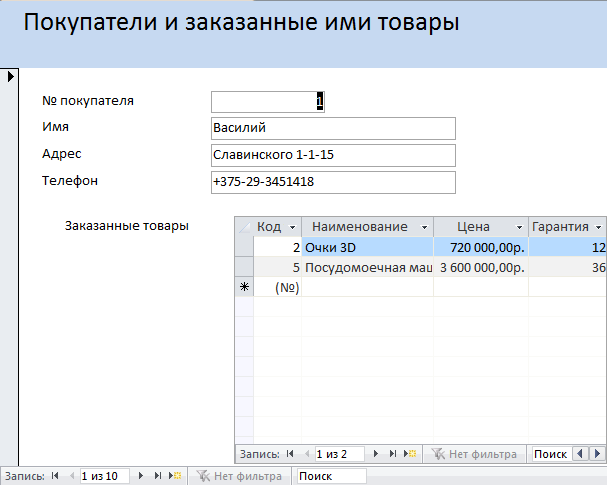
Task: Go to first record in main form navigation
Action: pyautogui.click(x=55, y=476)
